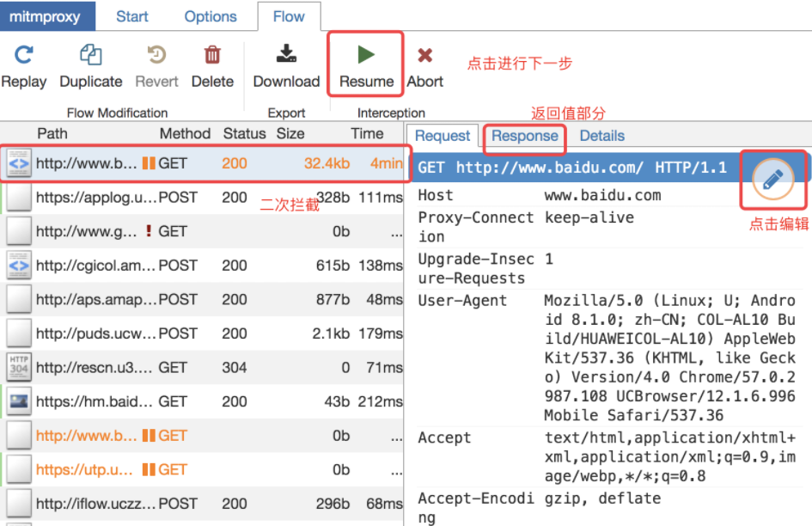Select the Duplicate icon in Flow Modification
812x526 pixels.
point(90,53)
